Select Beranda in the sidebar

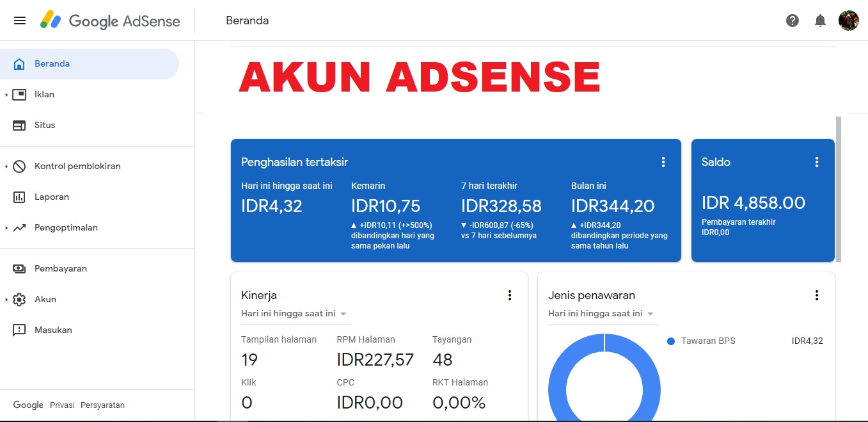tap(90, 64)
